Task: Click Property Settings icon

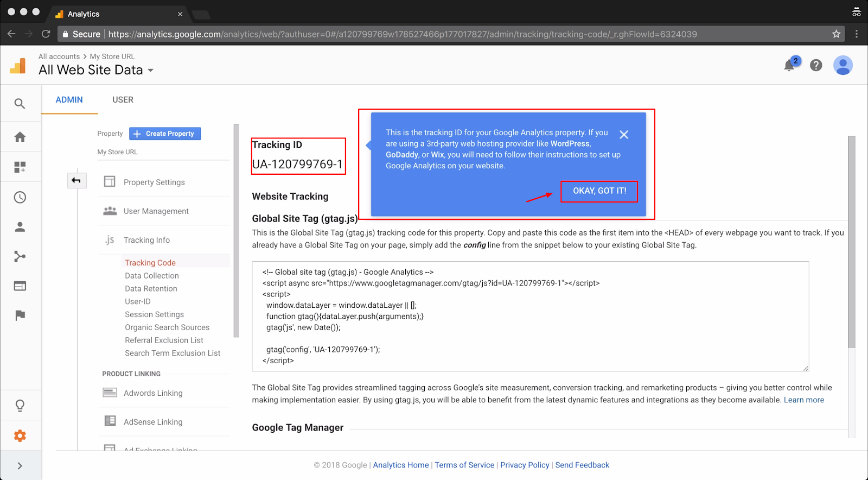Action: [110, 181]
